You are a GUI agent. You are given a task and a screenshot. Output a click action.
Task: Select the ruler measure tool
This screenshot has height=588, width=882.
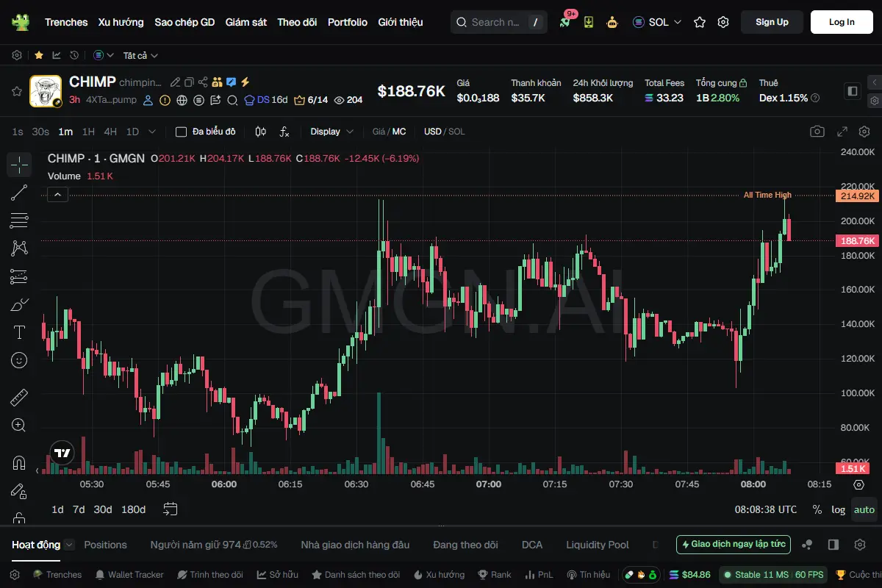19,398
